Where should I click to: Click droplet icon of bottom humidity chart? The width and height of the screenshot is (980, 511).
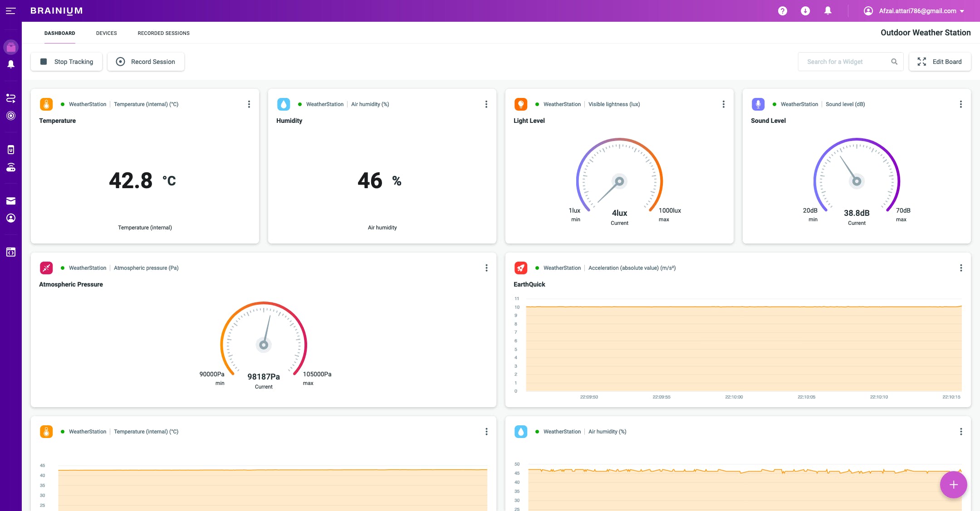click(x=521, y=432)
